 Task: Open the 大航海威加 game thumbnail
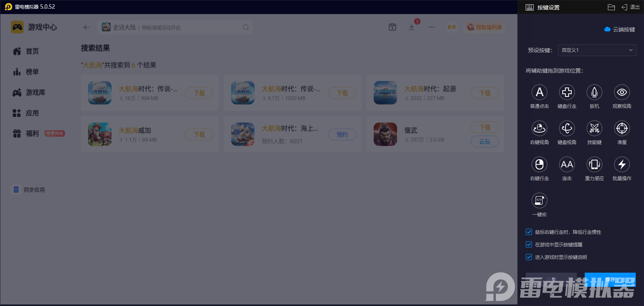point(100,134)
